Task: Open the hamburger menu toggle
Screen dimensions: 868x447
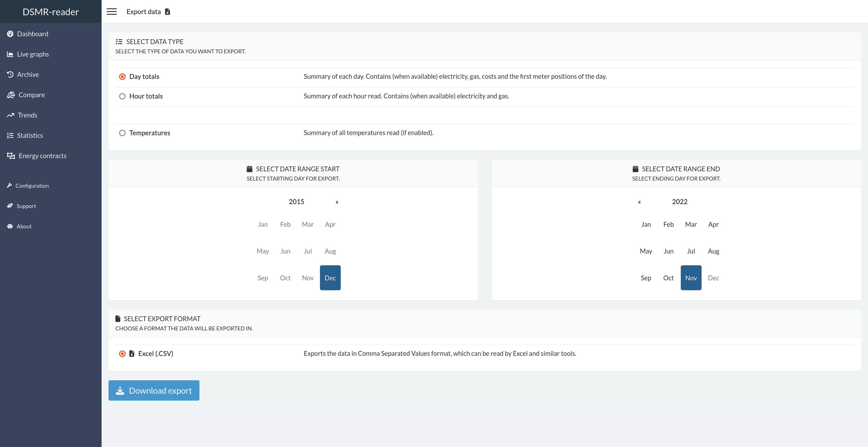Action: (112, 12)
